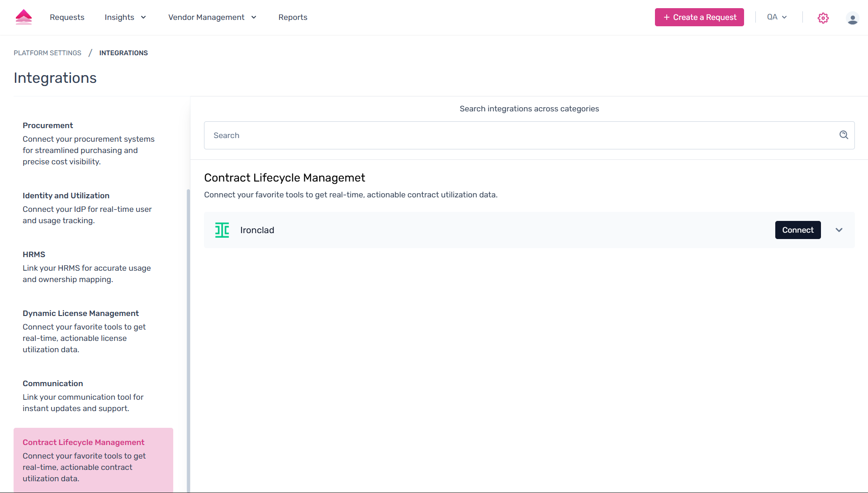
Task: Click the Ironclad logo icon
Action: (x=222, y=230)
